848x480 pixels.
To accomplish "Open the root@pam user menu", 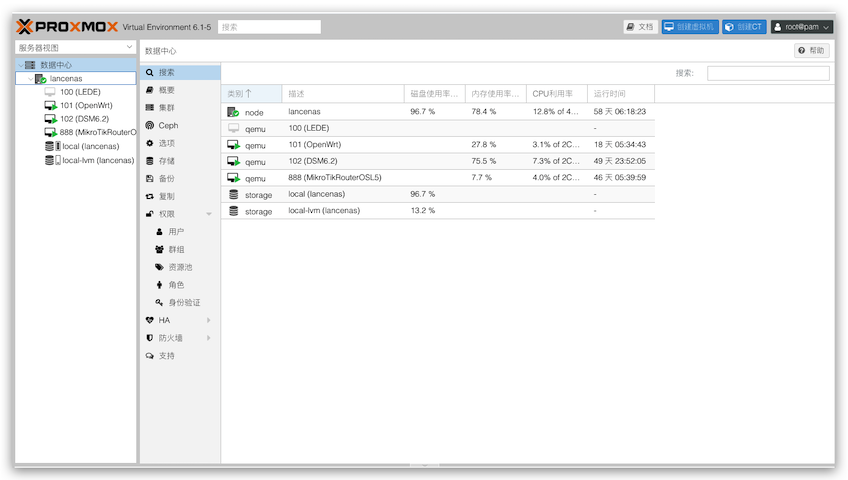I will [802, 27].
